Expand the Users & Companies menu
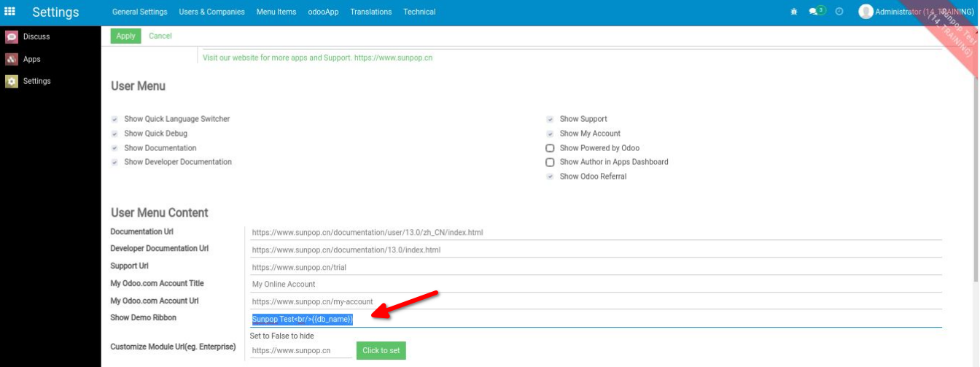This screenshot has width=980, height=367. pyautogui.click(x=211, y=12)
